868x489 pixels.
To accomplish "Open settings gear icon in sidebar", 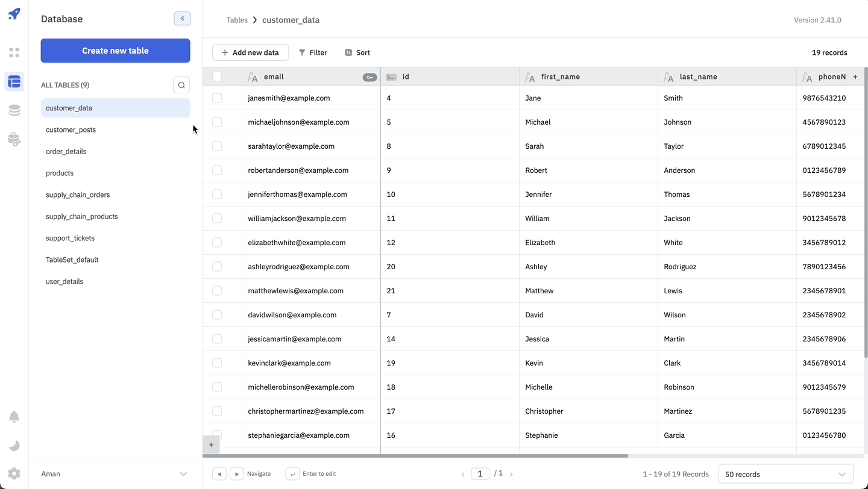I will tap(14, 474).
